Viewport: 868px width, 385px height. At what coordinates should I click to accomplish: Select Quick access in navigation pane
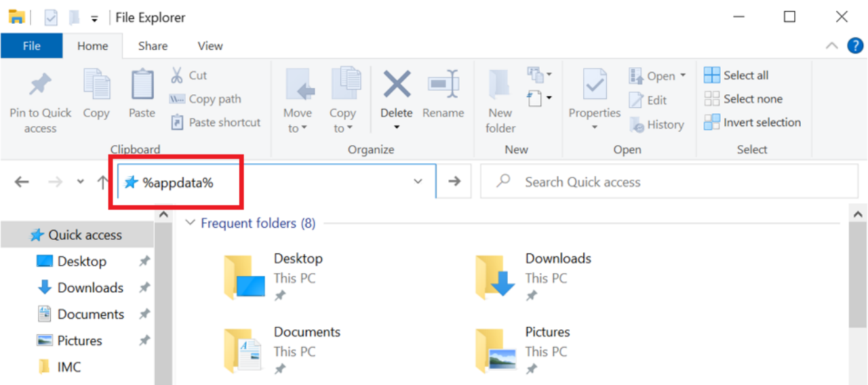coord(77,235)
